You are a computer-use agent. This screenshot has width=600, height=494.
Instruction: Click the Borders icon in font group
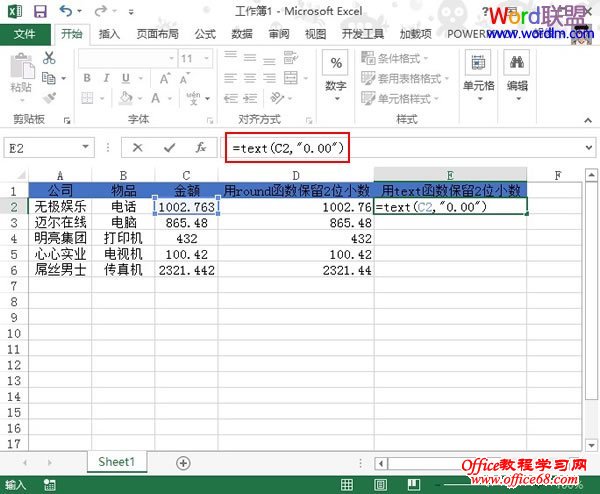pos(87,98)
